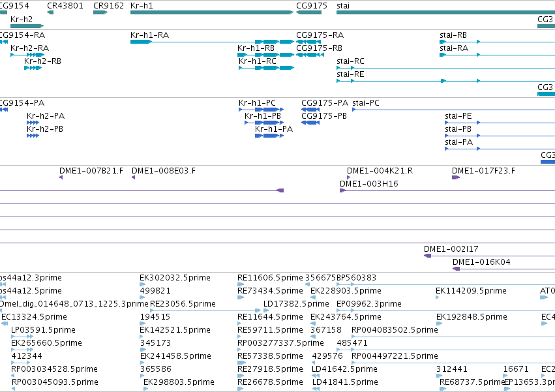
Task: Click EST RE73434.5prime
Action: click(241, 297)
